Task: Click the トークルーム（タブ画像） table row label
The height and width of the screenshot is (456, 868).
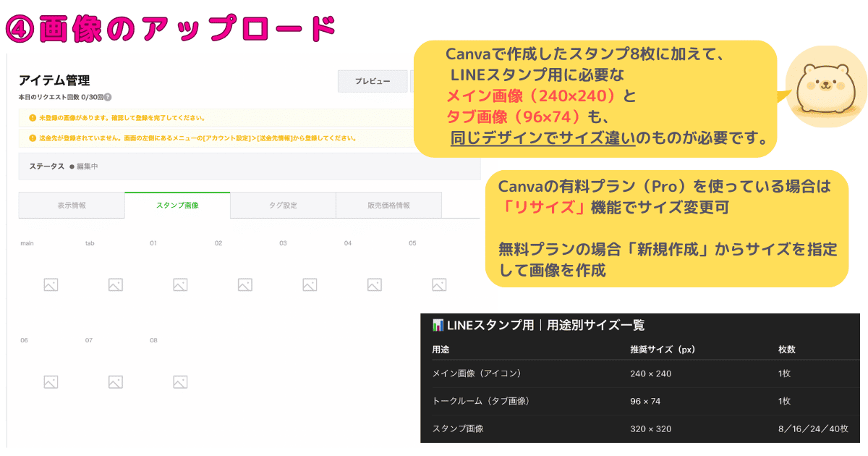Action: 481,401
